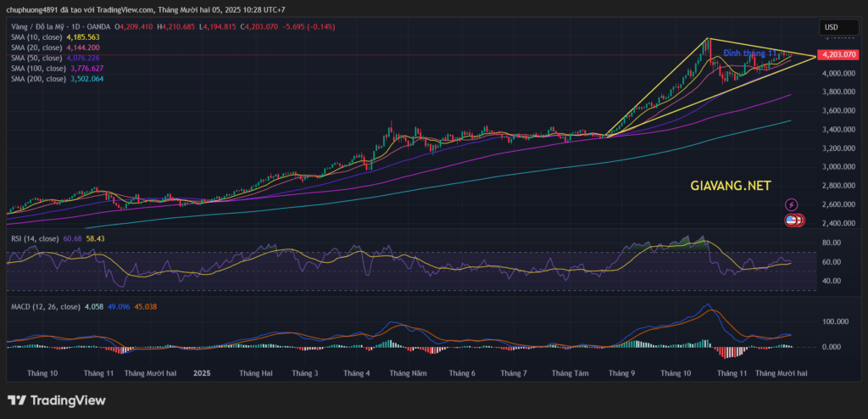This screenshot has width=868, height=419.
Task: Select the SMA (10, close) indicator legend
Action: click(x=38, y=37)
